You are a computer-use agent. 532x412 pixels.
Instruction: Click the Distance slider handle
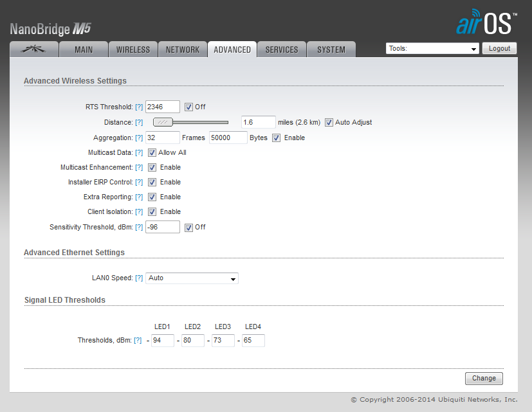tap(163, 122)
